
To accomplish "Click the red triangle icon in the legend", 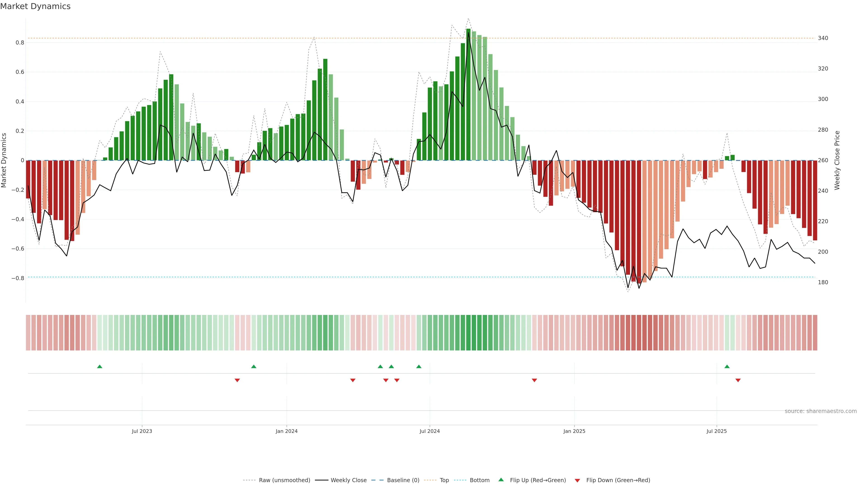I will pos(577,480).
